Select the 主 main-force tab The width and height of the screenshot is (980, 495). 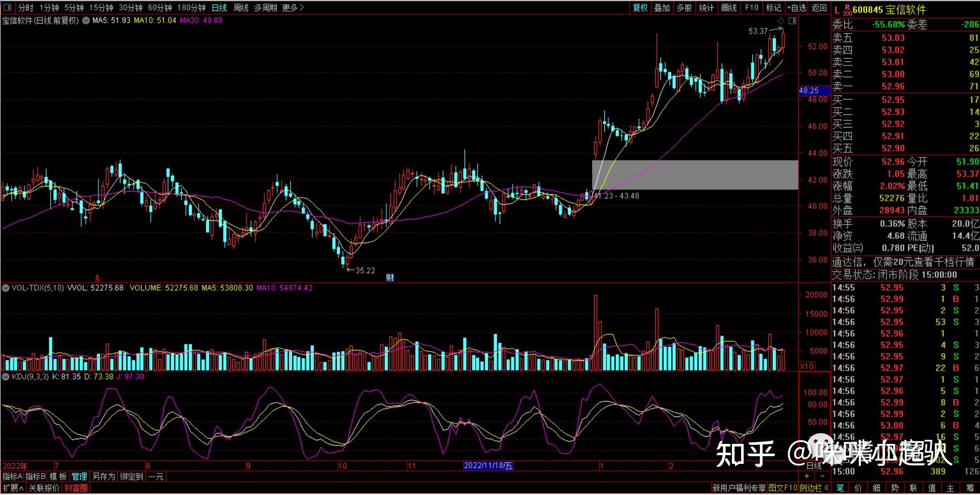[x=950, y=488]
